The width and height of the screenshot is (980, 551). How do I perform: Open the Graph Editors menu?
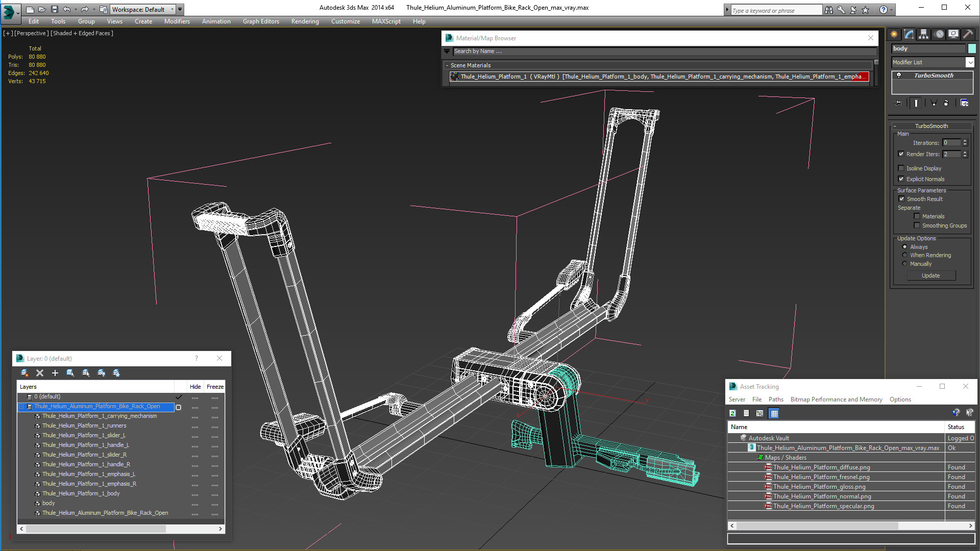(x=261, y=21)
